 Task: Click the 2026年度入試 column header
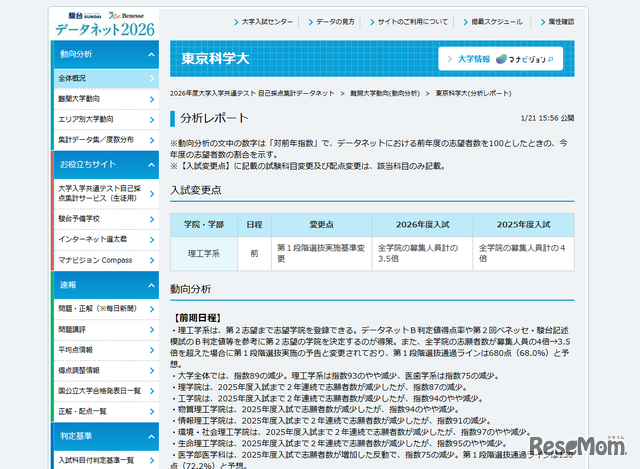[422, 225]
